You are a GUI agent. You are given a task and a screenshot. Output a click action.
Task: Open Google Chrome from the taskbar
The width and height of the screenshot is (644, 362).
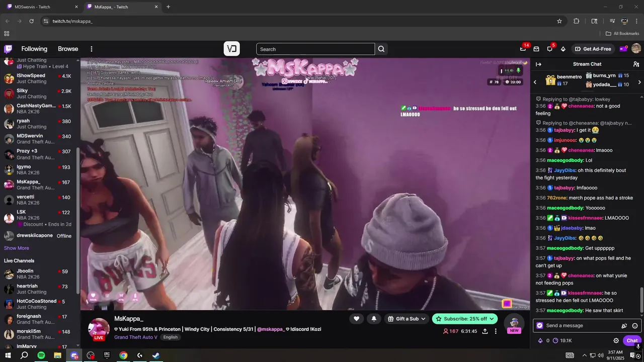123,355
